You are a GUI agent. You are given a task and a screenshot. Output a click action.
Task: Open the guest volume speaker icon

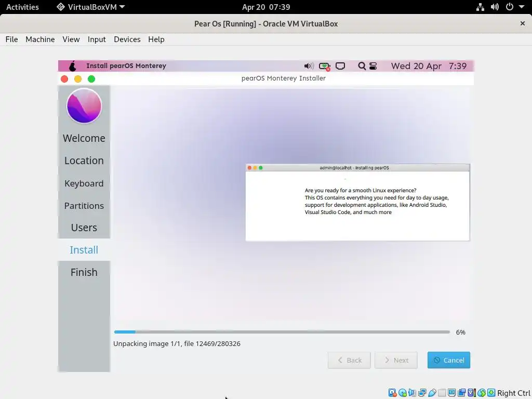[309, 66]
